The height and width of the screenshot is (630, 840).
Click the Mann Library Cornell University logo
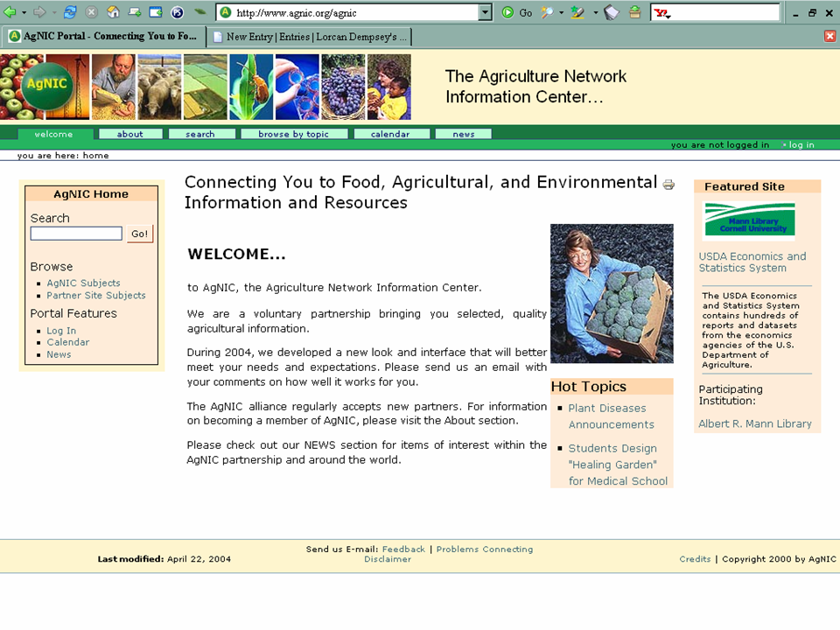(x=749, y=220)
